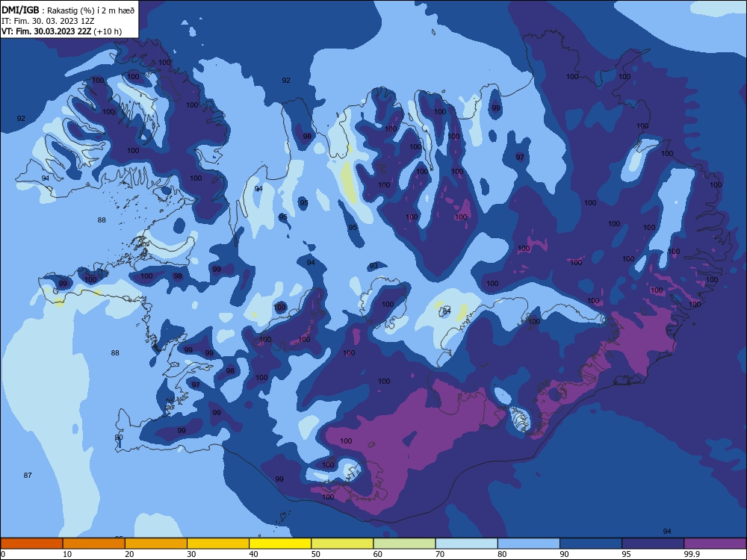Select the medium blue 80–90 legend swatch
The width and height of the screenshot is (747, 560).
529,544
